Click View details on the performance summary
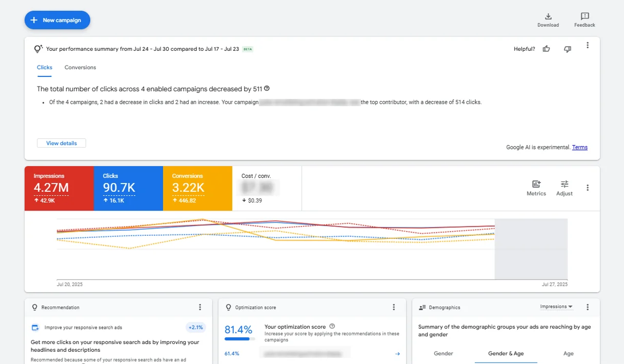This screenshot has height=364, width=624. [61, 143]
